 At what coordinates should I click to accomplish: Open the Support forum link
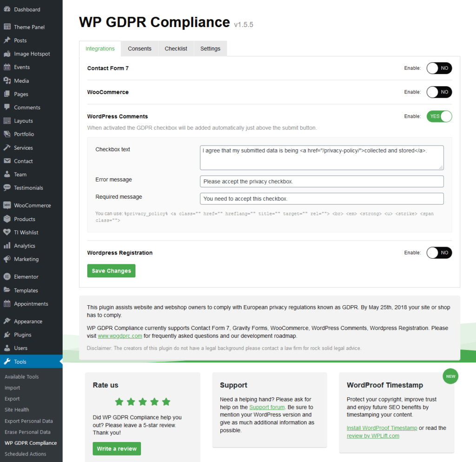(267, 407)
